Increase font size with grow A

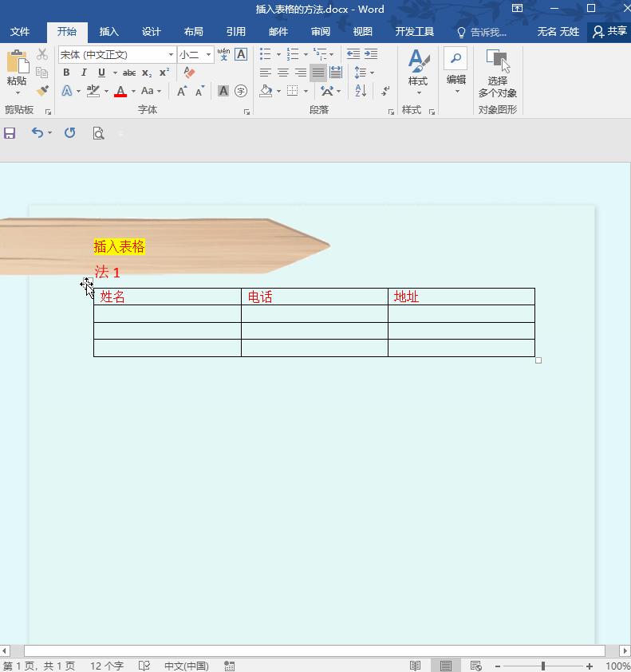click(x=182, y=91)
